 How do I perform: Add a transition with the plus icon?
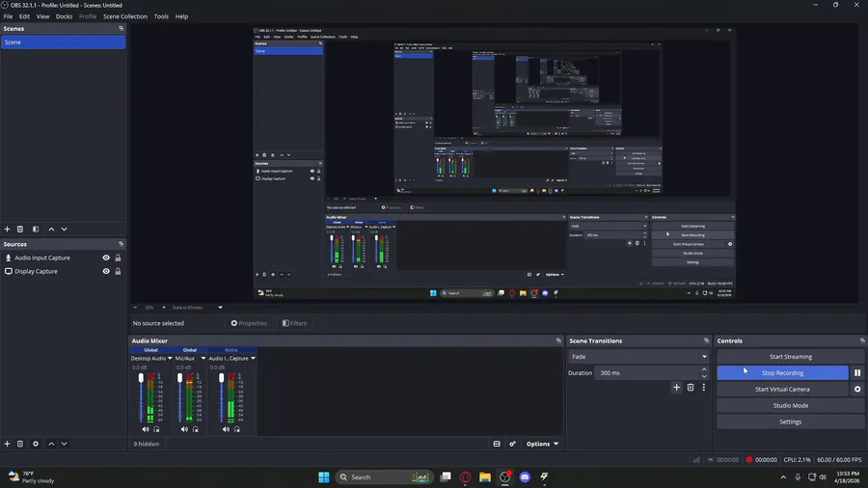click(x=676, y=388)
